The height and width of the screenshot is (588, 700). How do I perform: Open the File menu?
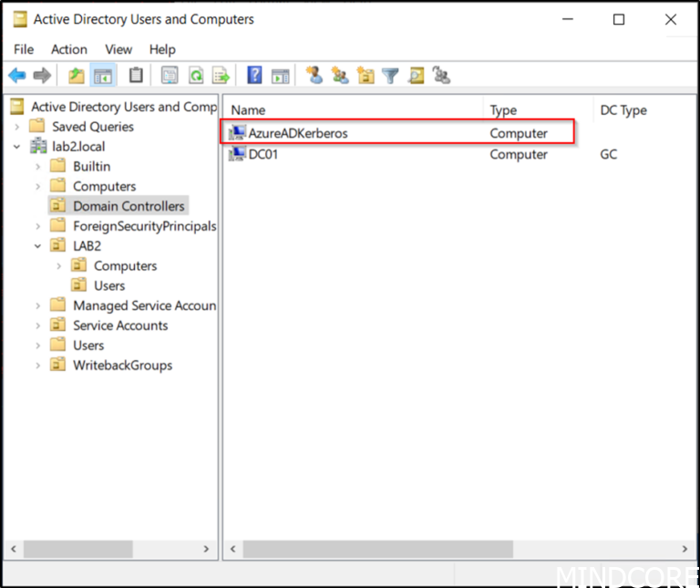pyautogui.click(x=24, y=49)
